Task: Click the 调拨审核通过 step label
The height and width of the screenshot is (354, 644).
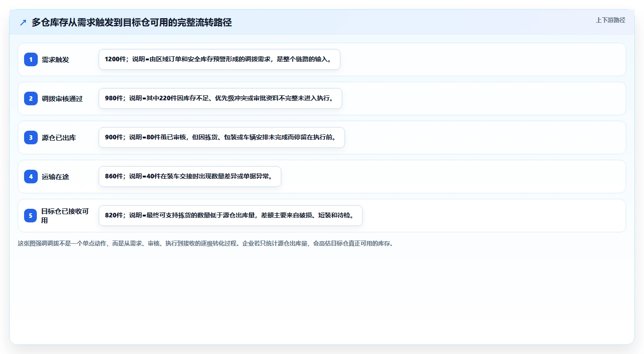Action: [62, 98]
